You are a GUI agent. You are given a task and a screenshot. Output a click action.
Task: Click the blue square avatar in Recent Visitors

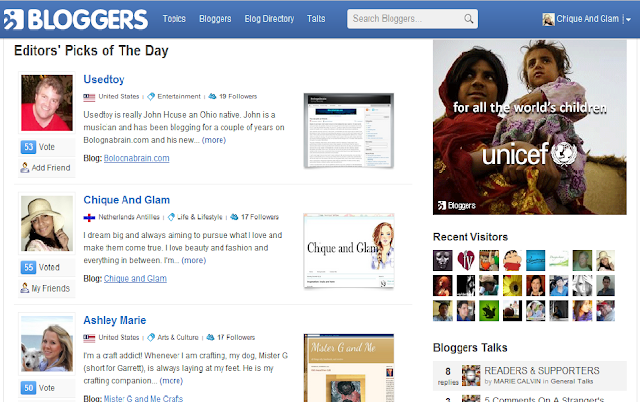536,260
